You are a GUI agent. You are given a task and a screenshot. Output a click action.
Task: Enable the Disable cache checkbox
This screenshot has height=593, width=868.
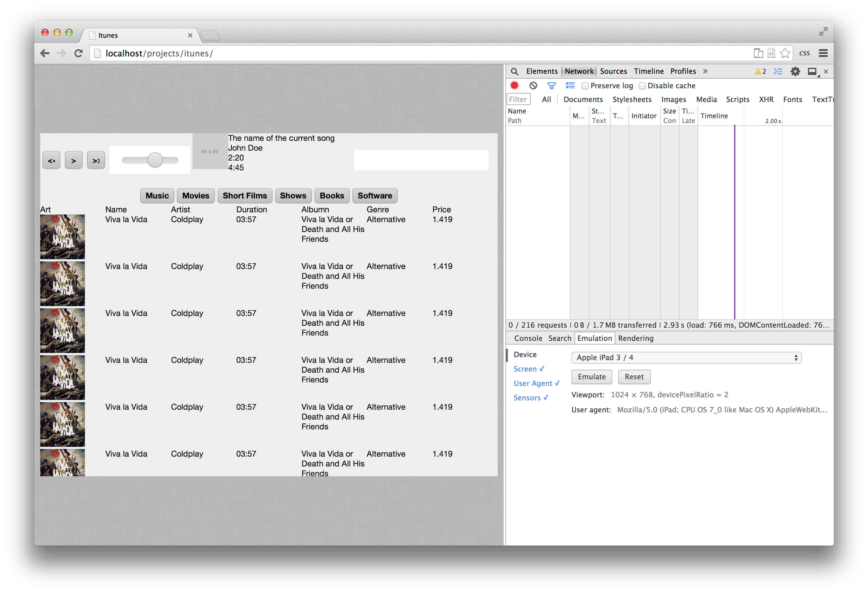pos(642,86)
